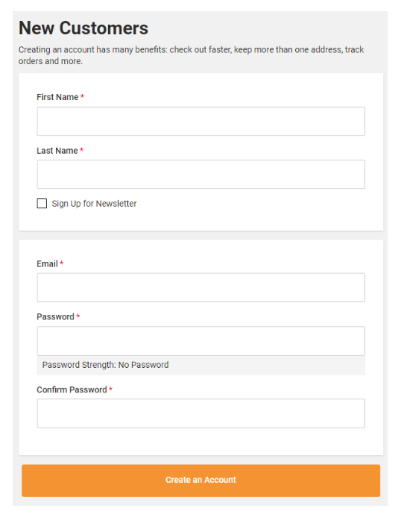Submit with the Create an Account button
The width and height of the screenshot is (404, 532).
click(201, 481)
